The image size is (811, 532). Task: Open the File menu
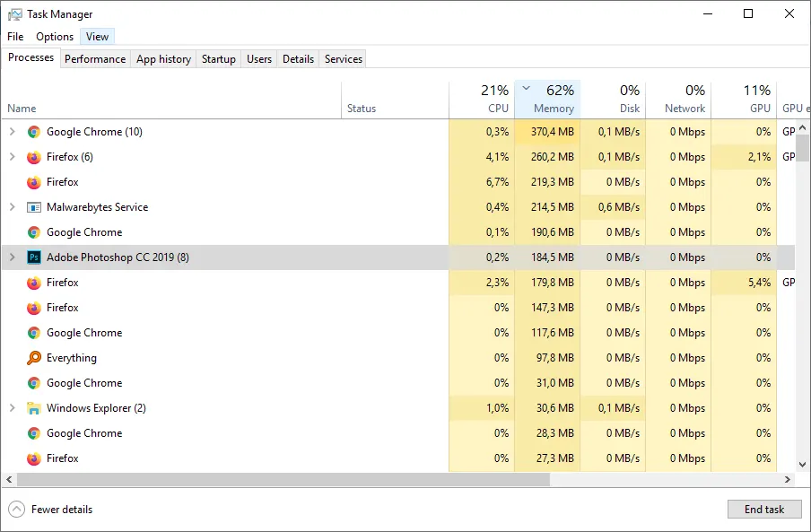click(15, 37)
